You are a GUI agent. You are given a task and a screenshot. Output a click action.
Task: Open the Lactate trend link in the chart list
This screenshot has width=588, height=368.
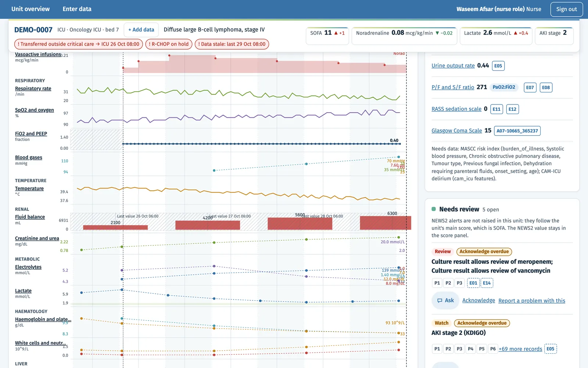(24, 291)
